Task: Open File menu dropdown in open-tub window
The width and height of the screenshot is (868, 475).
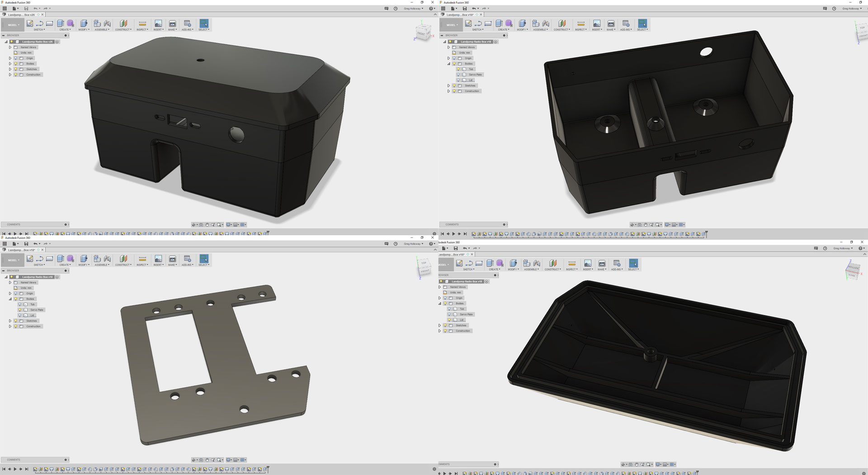Action: tap(453, 9)
